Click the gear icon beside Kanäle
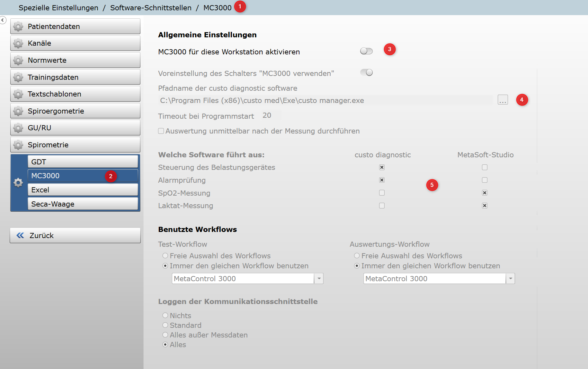The height and width of the screenshot is (369, 588). point(18,43)
